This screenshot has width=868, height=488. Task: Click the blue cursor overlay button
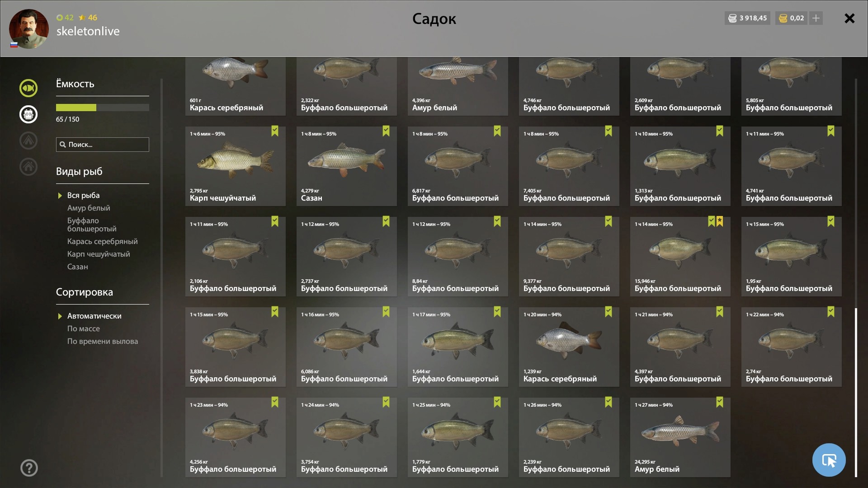829,460
